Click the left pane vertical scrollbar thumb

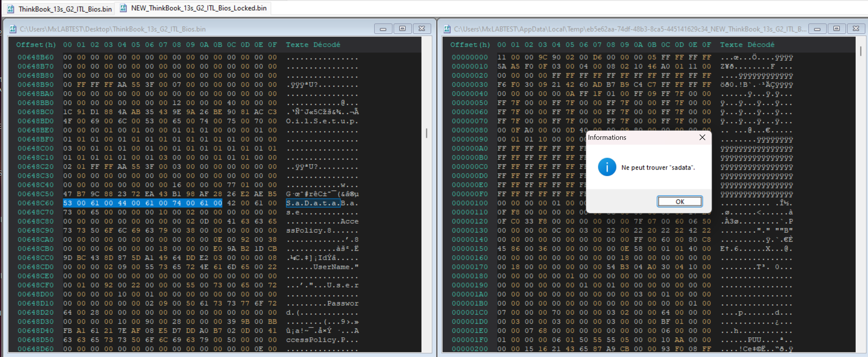[x=426, y=133]
